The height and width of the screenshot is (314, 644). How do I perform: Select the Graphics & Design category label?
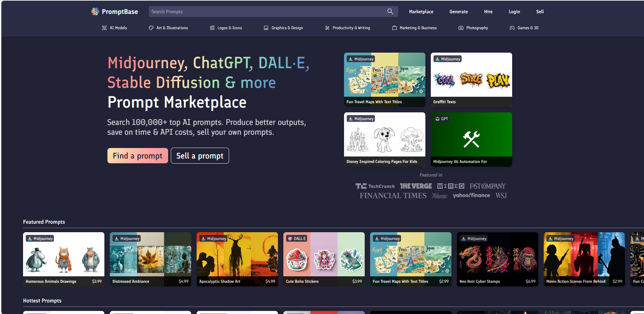tap(287, 28)
